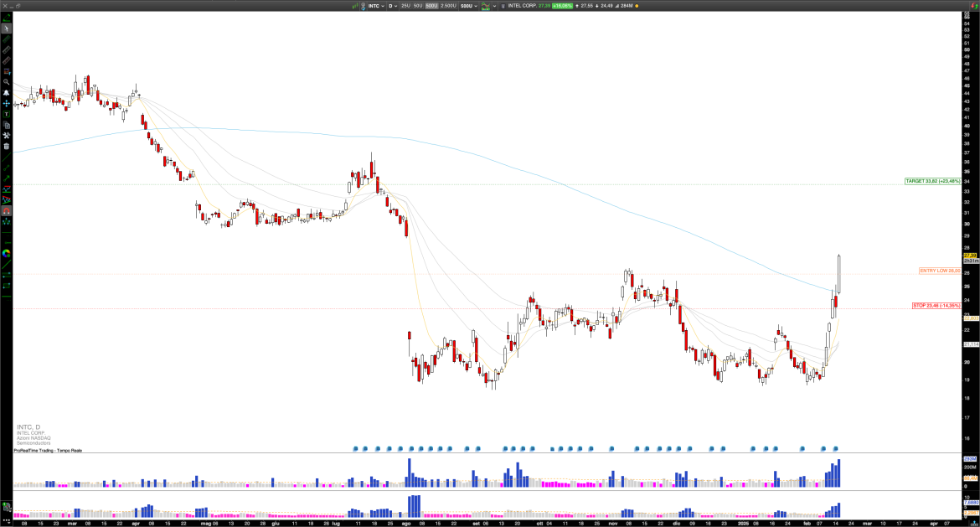Click the STOP 23,46 price label
This screenshot has height=527, width=980.
pos(936,306)
